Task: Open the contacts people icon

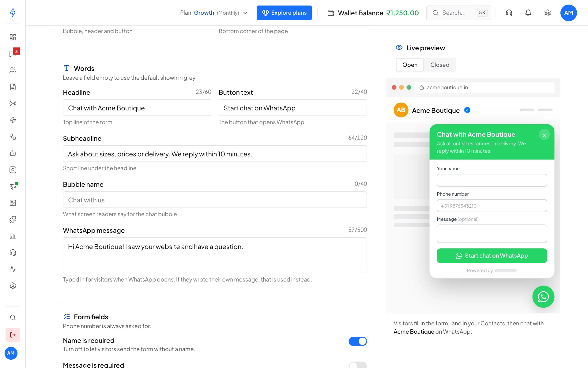Action: click(x=13, y=70)
